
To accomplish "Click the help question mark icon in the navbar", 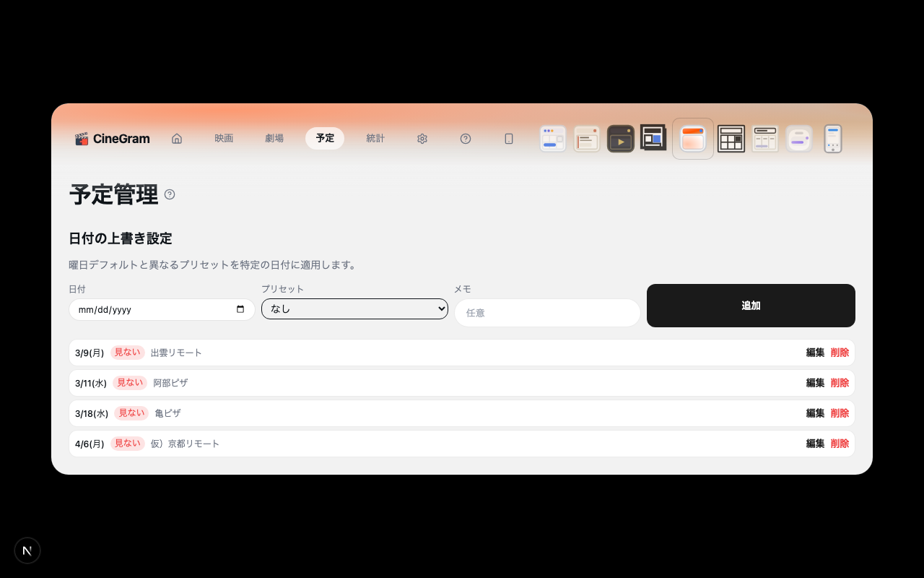I will pyautogui.click(x=466, y=138).
